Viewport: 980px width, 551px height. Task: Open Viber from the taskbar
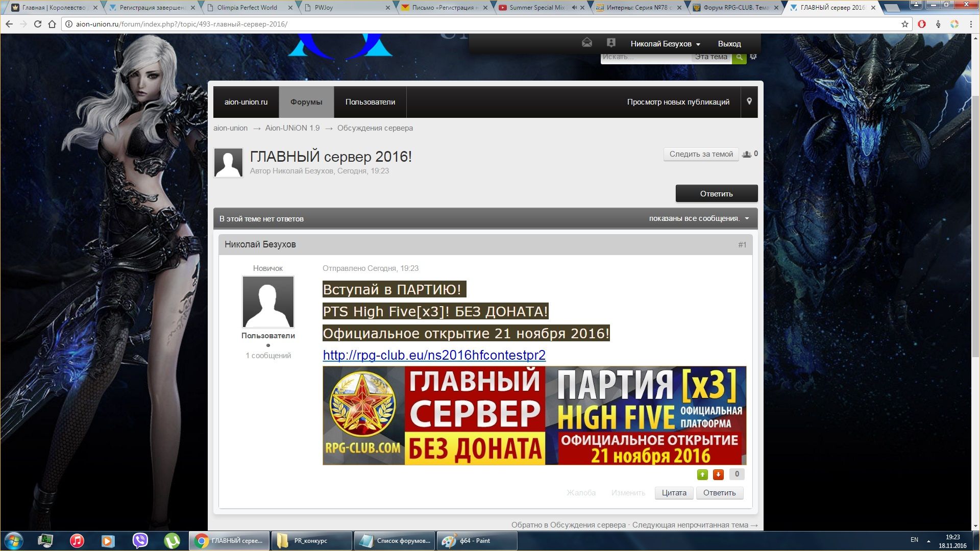[140, 540]
